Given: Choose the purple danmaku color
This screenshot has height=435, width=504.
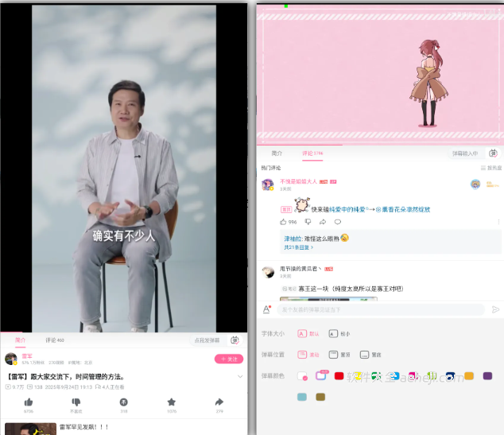Looking at the screenshot, I should 487,375.
